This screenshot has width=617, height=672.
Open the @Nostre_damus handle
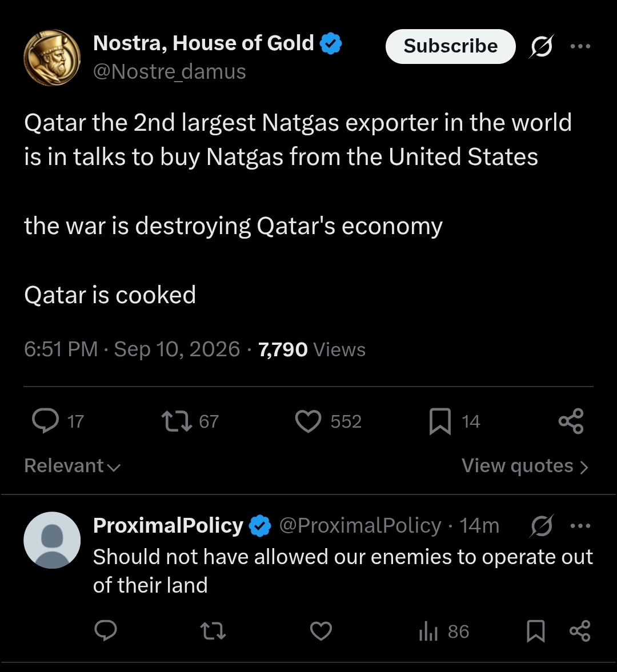[x=169, y=71]
